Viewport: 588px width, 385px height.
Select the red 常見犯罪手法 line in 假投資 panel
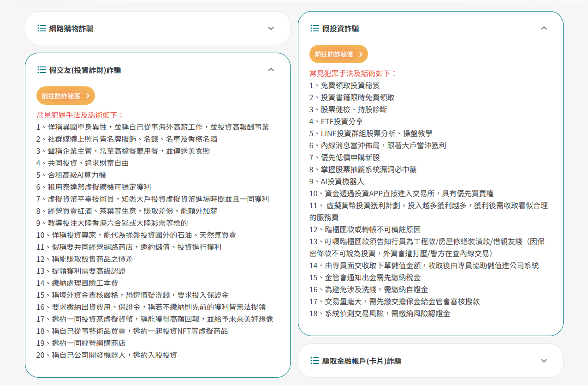click(x=353, y=73)
